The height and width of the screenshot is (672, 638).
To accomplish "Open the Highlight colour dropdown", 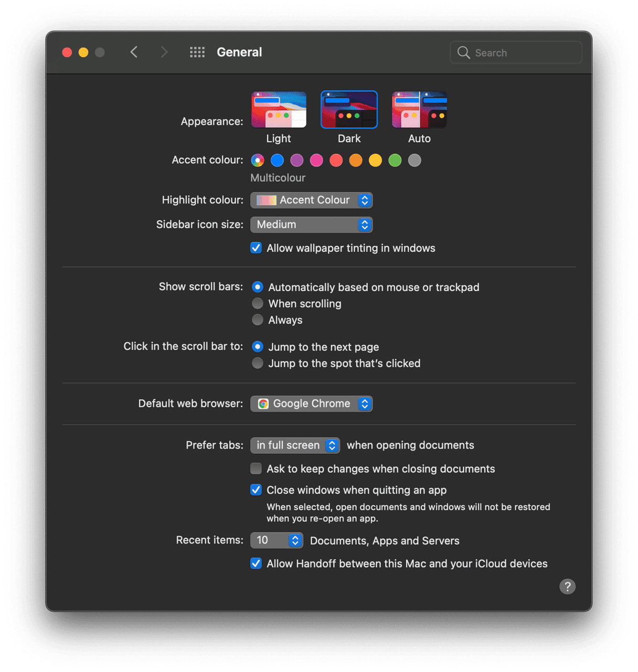I will 311,200.
